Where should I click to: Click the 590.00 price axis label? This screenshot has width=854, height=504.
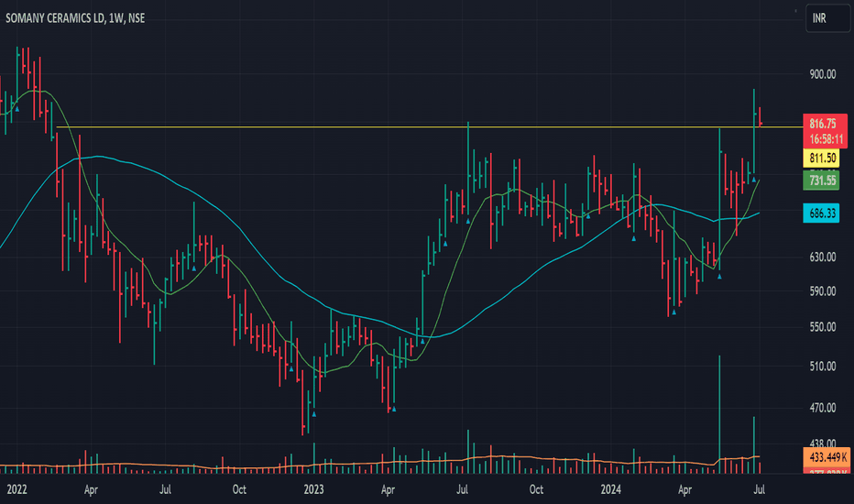pos(823,291)
